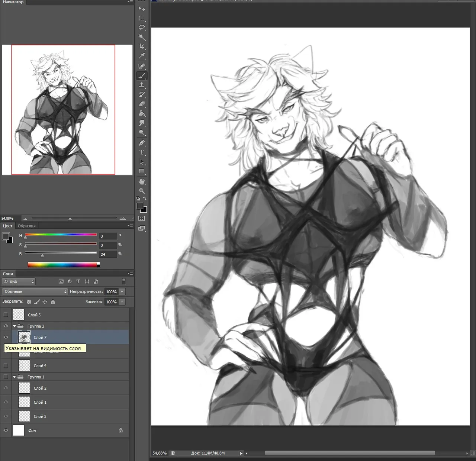Filter layers by type layers icon

tap(78, 281)
